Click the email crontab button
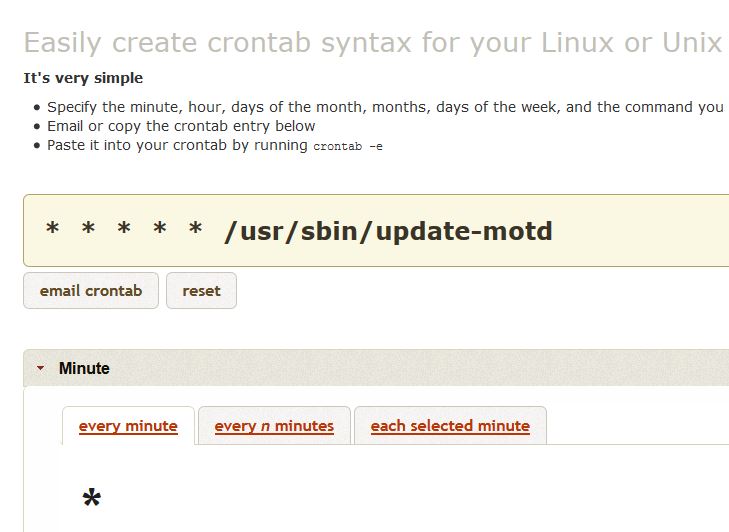This screenshot has width=729, height=532. click(91, 291)
